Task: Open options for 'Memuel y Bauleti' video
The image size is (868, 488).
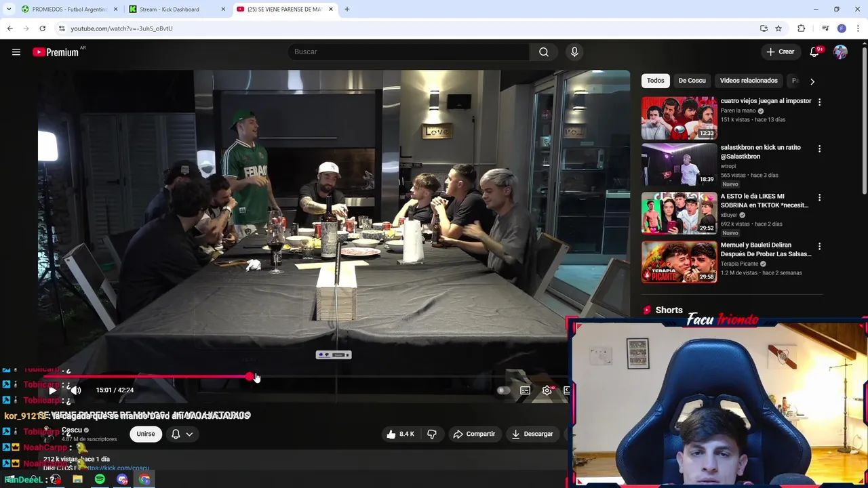Action: [819, 246]
